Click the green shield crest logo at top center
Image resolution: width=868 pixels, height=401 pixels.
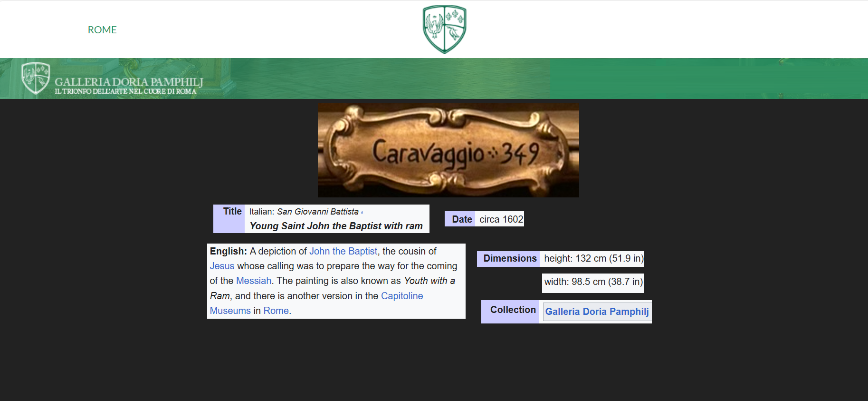coord(444,29)
